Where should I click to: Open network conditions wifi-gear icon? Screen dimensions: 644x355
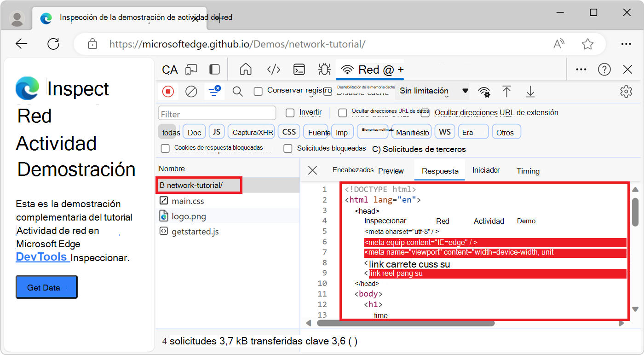pos(484,92)
